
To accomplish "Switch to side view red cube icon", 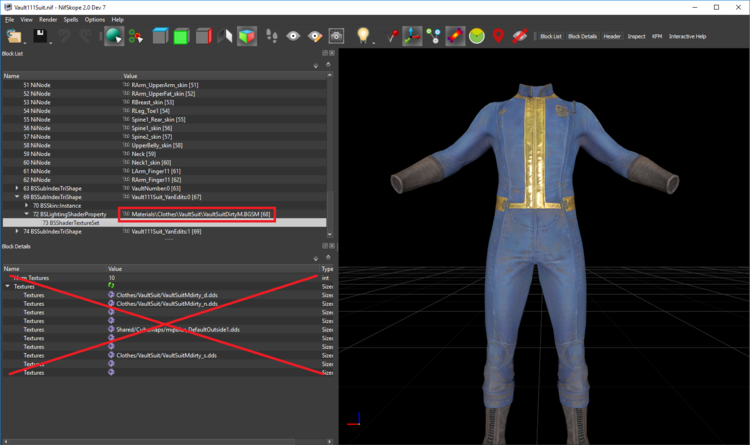I will [x=203, y=36].
